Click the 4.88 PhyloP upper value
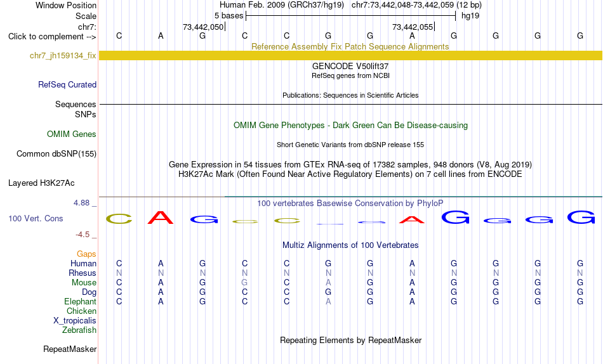The width and height of the screenshot is (603, 364). point(82,202)
